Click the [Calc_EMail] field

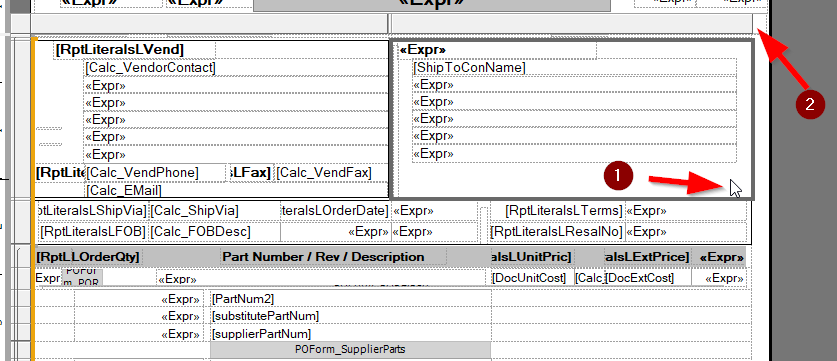point(236,190)
